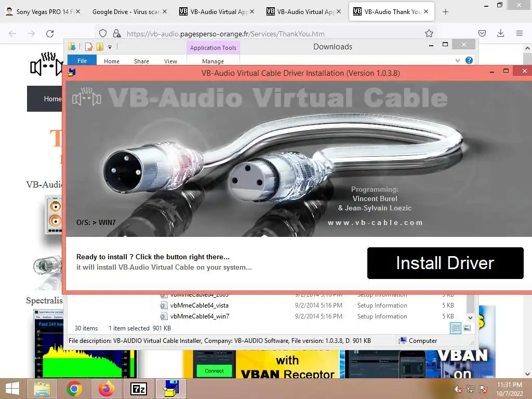Expand the Explorer ribbon with chevron
This screenshot has width=532, height=399.
click(x=457, y=60)
